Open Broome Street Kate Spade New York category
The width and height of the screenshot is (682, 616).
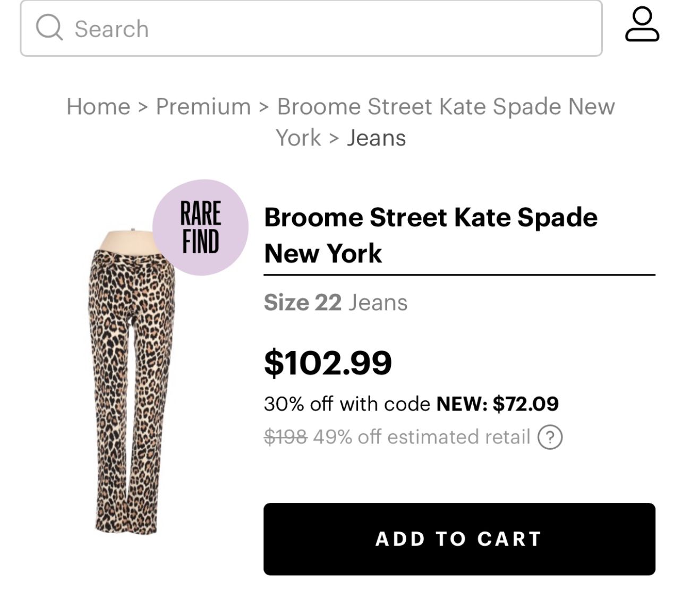click(446, 106)
